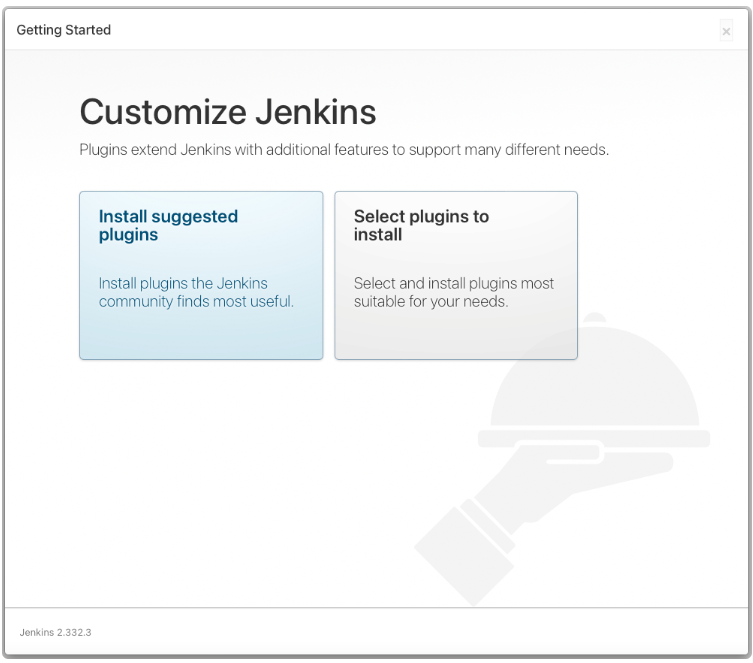Click the Jenkins 2.332.3 version text
Image resolution: width=753 pixels, height=663 pixels.
point(55,632)
